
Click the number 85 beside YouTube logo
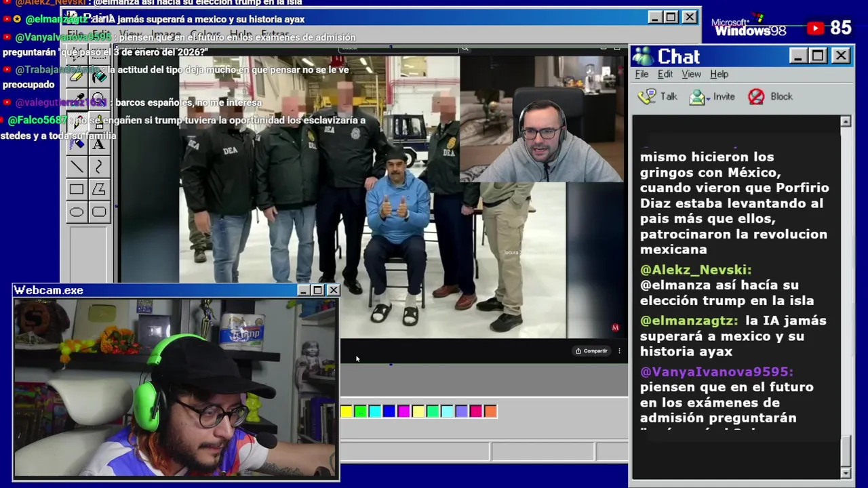tap(841, 28)
